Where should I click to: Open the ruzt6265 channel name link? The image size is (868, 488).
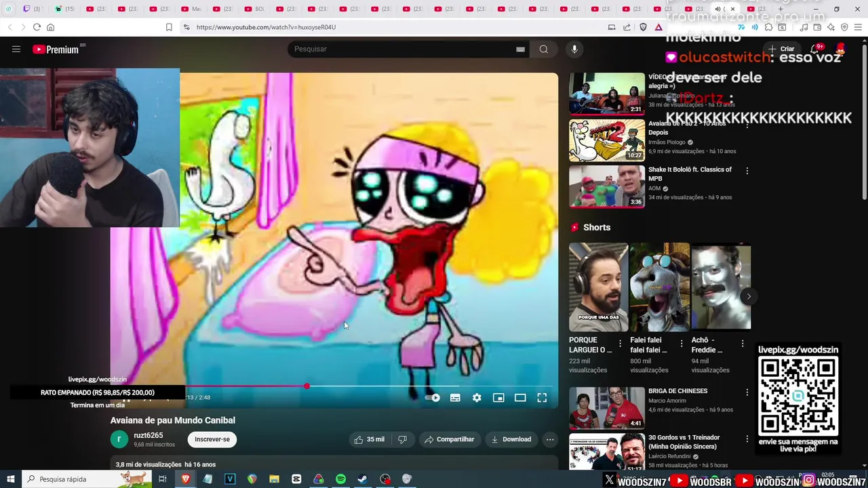point(148,435)
